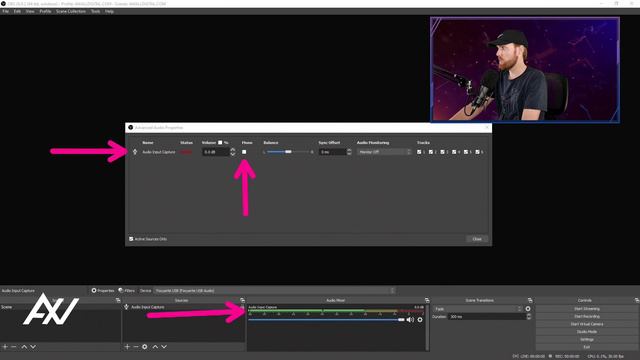Open source Filters button in toolbar
This screenshot has width=640, height=360.
click(x=127, y=291)
